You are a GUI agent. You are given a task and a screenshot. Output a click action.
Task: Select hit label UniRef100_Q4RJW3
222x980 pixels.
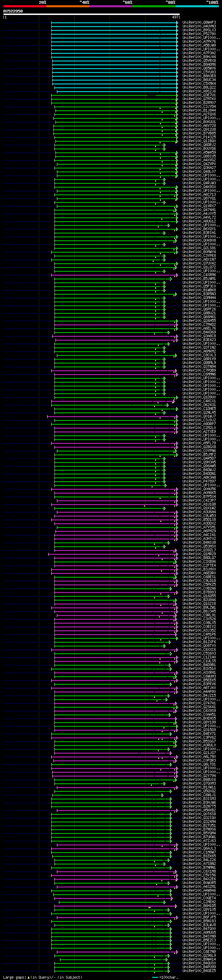pos(199,183)
